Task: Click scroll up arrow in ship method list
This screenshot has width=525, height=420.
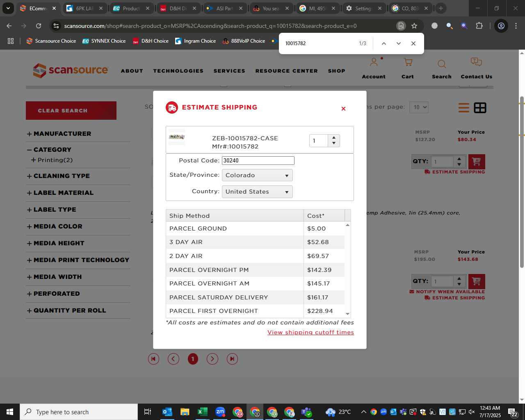Action: (x=347, y=225)
